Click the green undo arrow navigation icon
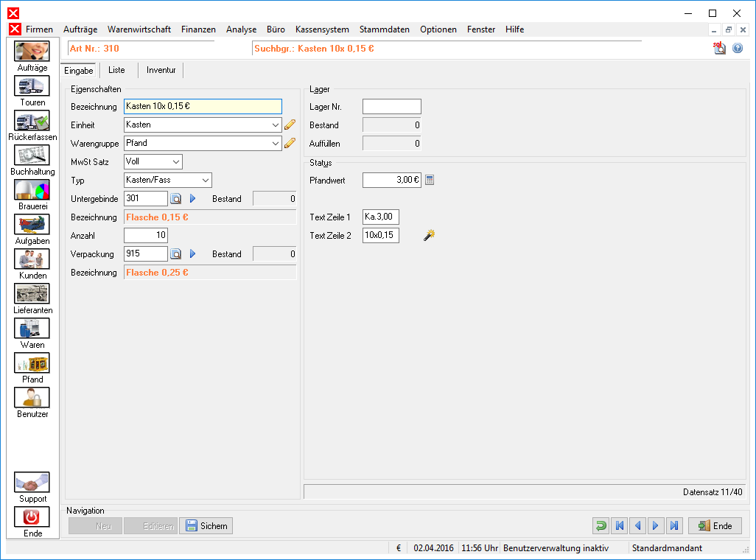The width and height of the screenshot is (756, 560). pos(601,526)
